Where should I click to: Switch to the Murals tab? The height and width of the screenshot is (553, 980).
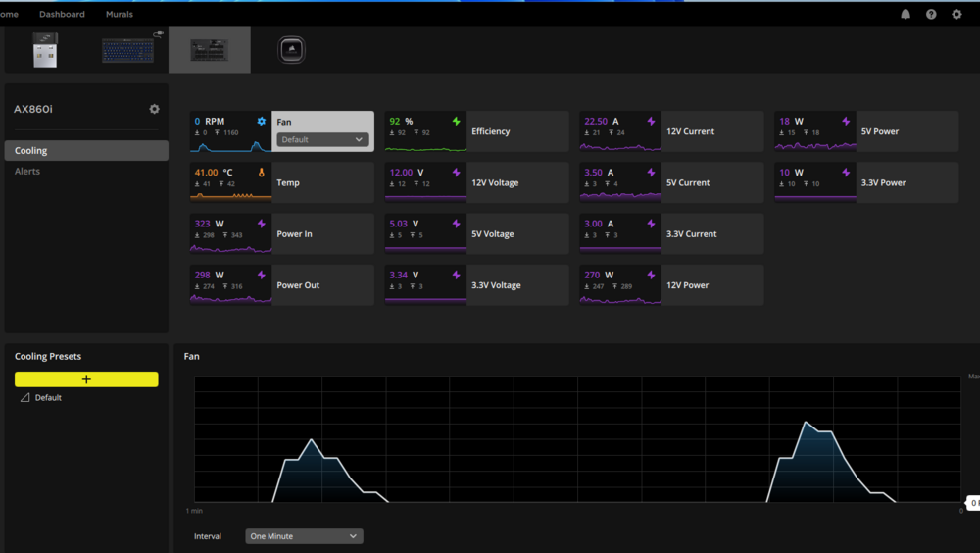pos(120,14)
